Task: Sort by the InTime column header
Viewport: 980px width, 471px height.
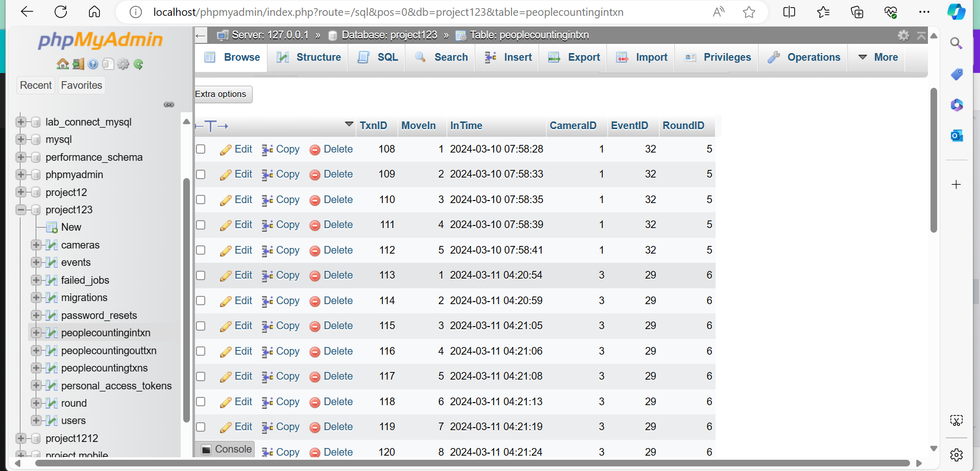Action: click(466, 126)
